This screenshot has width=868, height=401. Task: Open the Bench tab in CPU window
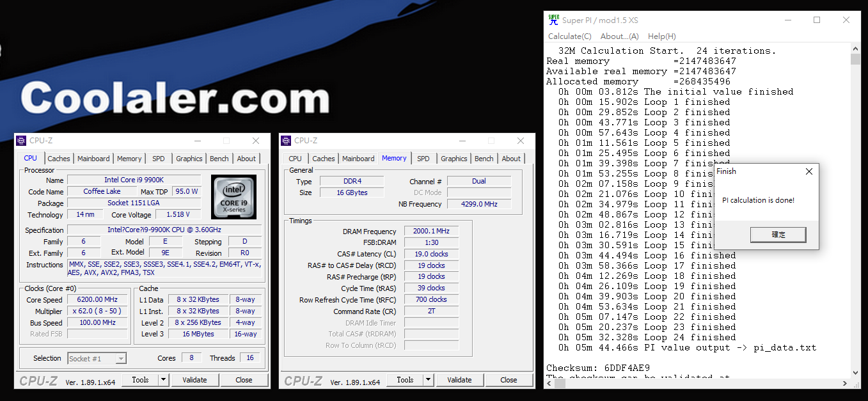click(x=219, y=159)
